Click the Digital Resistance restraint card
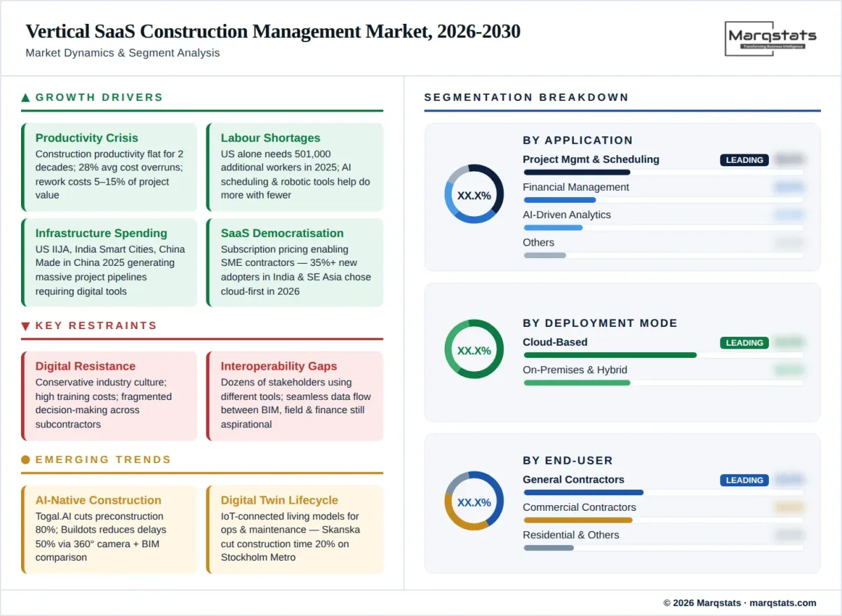The height and width of the screenshot is (616, 842). coord(109,395)
